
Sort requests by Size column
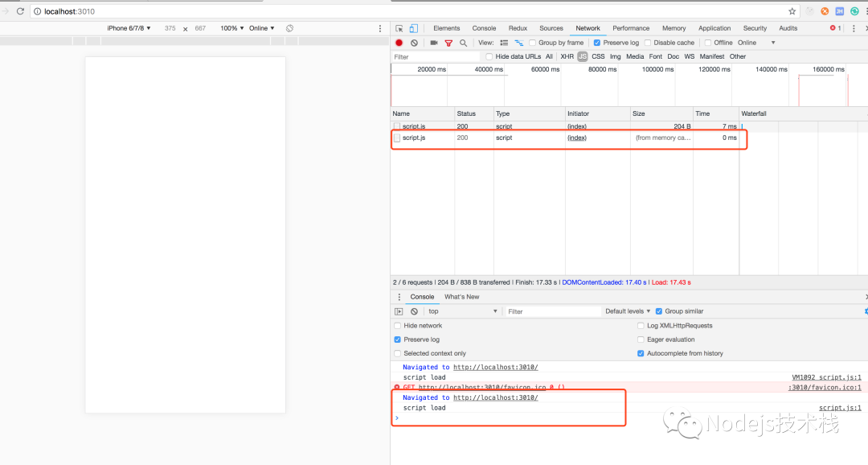click(661, 113)
